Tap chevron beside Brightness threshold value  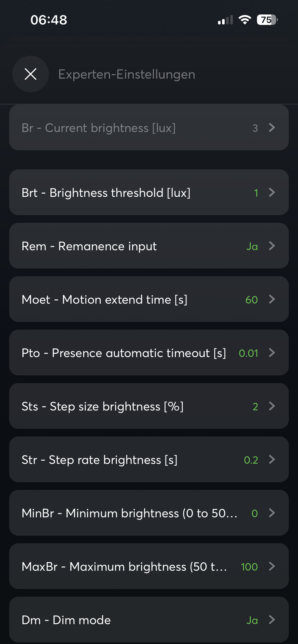point(272,192)
